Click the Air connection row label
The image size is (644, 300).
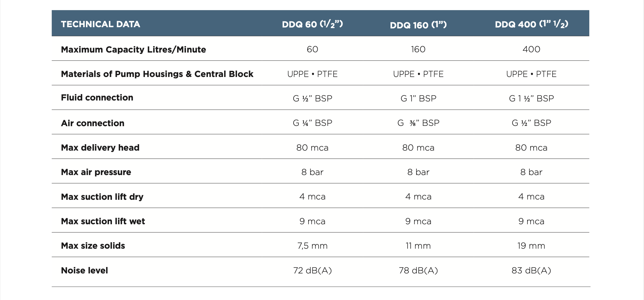click(x=93, y=123)
